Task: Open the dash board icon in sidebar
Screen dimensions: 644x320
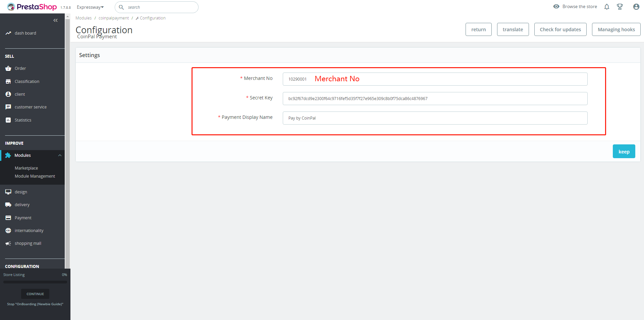Action: tap(8, 33)
